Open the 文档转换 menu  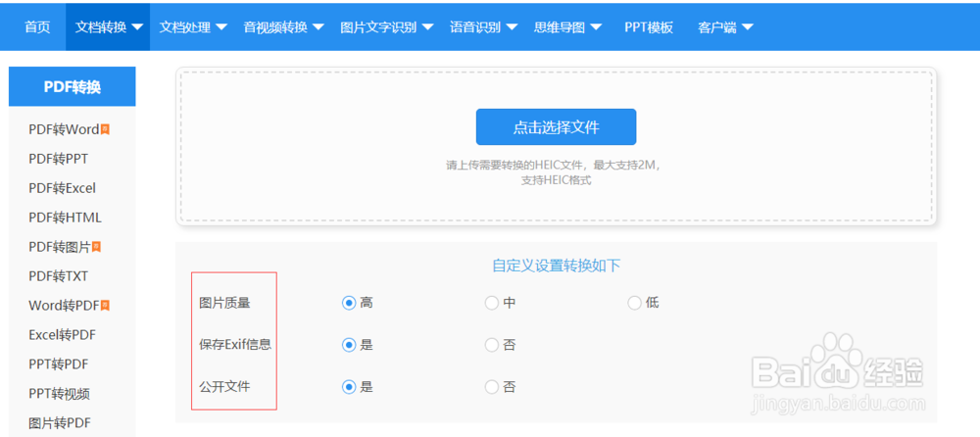point(108,26)
